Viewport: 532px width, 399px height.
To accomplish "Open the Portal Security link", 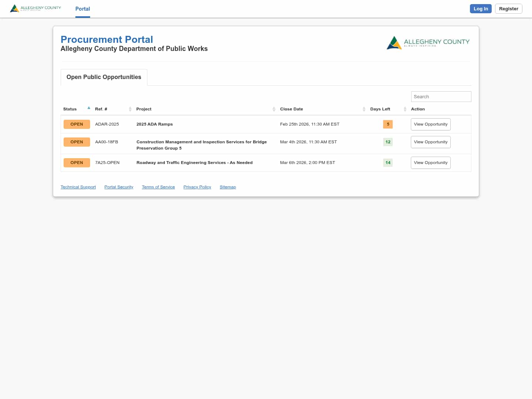I will coord(119,187).
